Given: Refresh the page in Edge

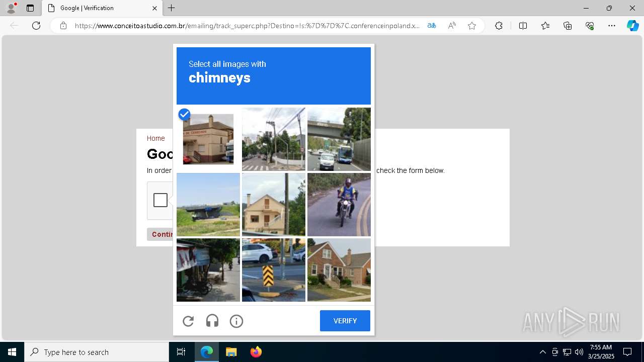Looking at the screenshot, I should point(36,26).
